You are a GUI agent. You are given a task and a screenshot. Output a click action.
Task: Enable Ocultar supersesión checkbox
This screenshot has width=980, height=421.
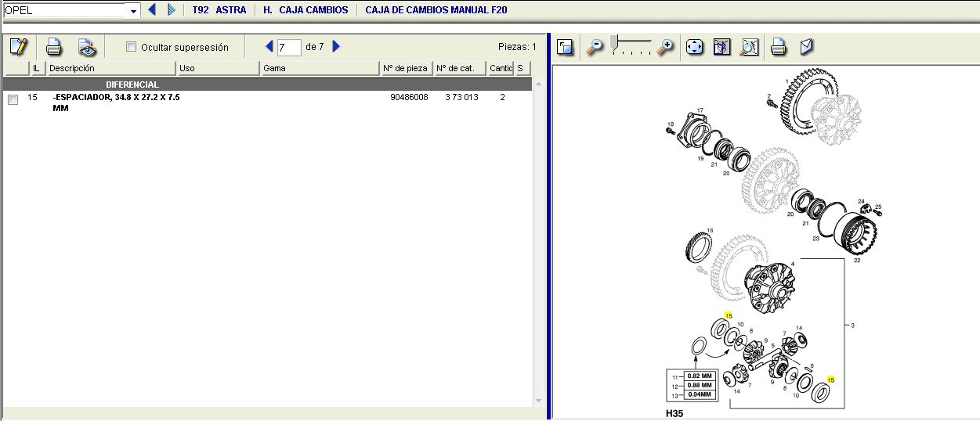pos(132,47)
